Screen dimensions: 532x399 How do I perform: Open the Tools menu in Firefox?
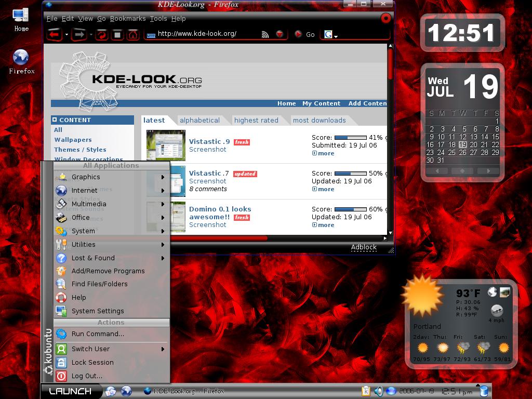point(158,19)
